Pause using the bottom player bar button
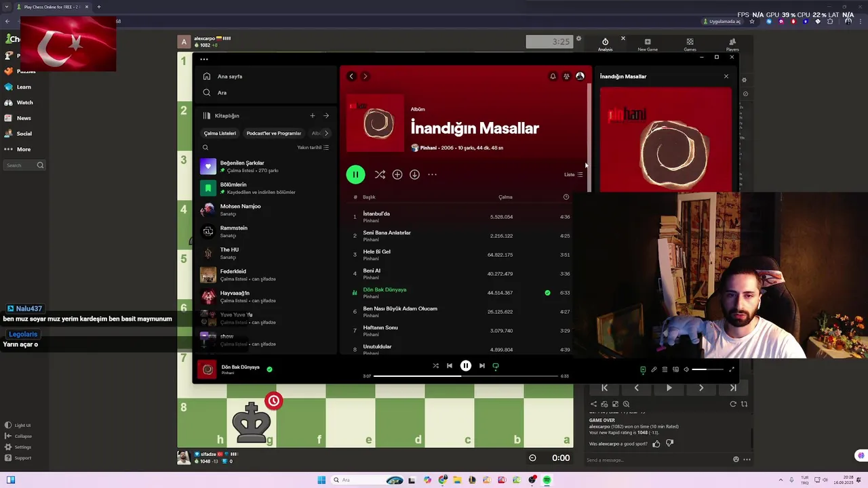This screenshot has width=868, height=488. pos(466,366)
